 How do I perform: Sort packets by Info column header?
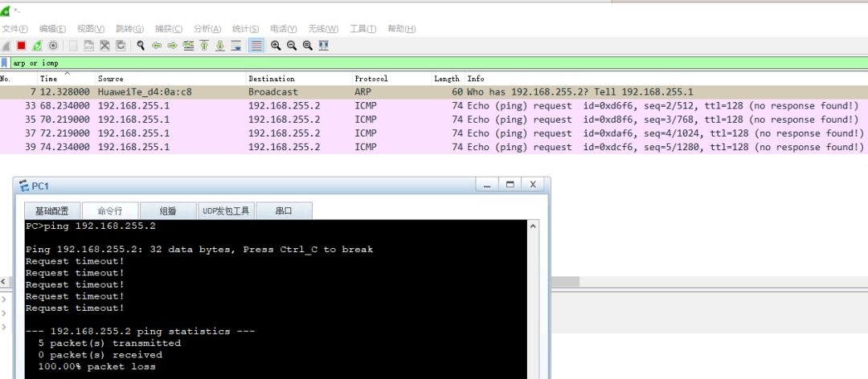666,79
